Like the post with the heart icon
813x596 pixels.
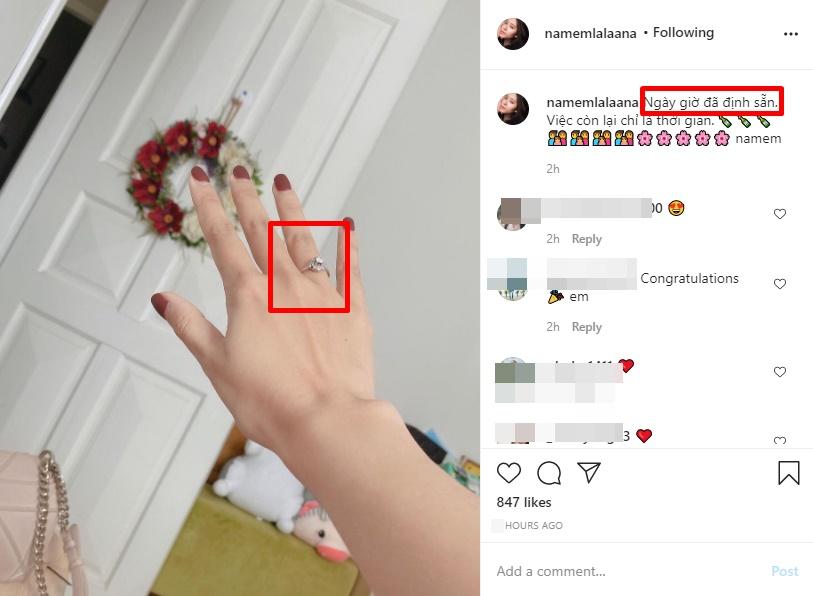click(x=509, y=473)
